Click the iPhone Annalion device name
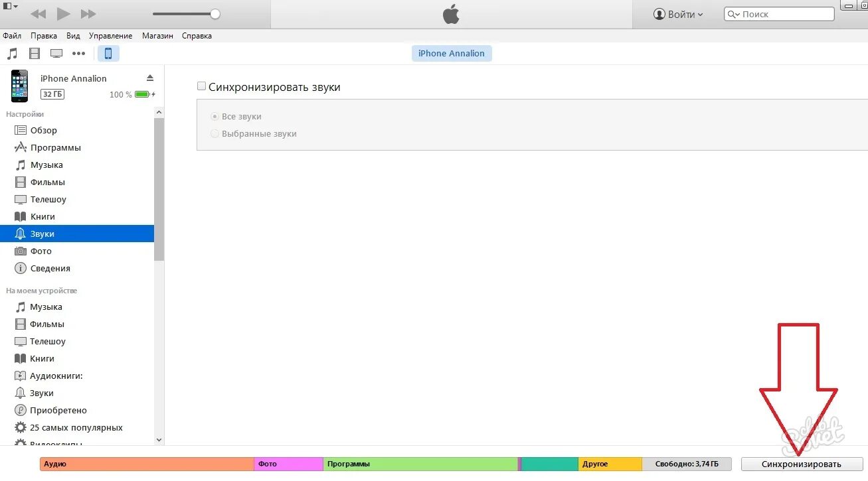Screen dimensions: 868x481 [x=74, y=78]
